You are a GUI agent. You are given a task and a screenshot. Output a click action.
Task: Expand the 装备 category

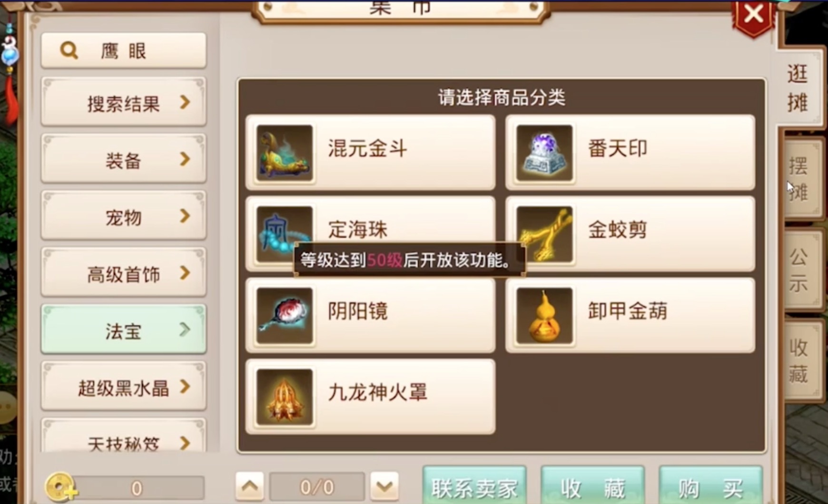[124, 159]
